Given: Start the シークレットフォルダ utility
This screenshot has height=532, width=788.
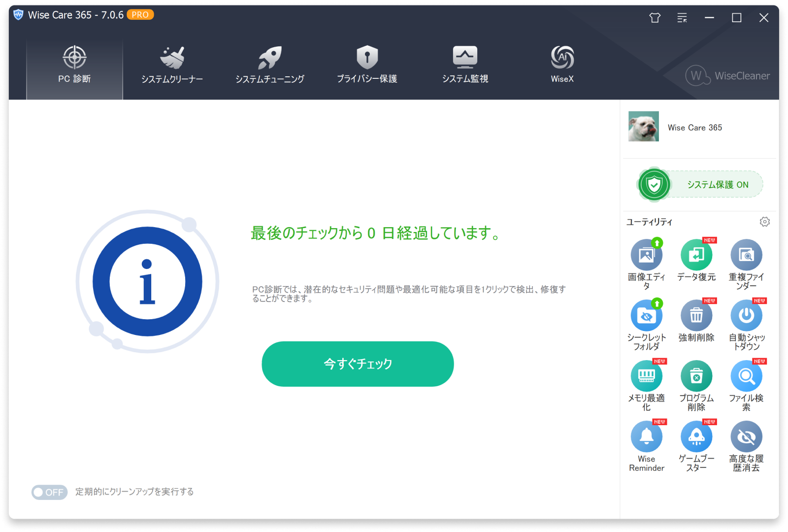Looking at the screenshot, I should coord(647,315).
